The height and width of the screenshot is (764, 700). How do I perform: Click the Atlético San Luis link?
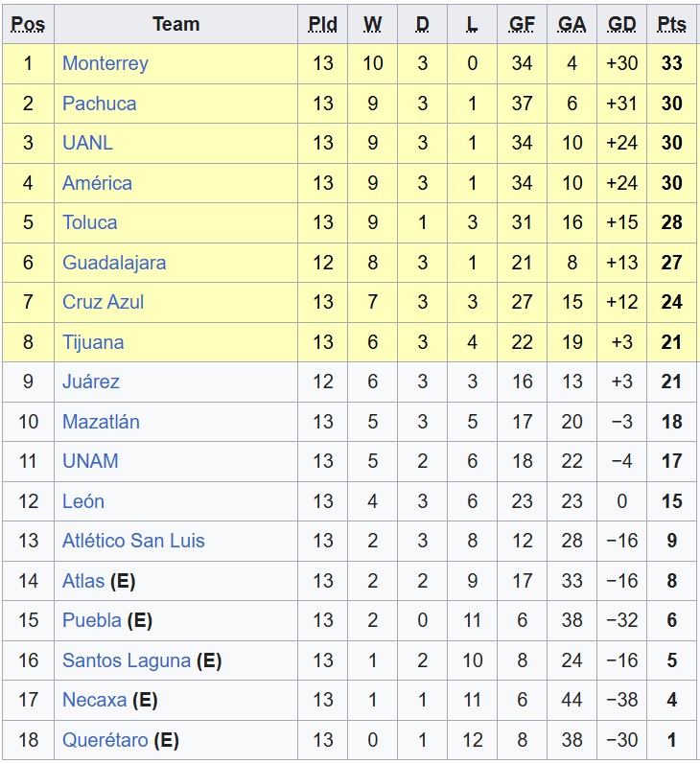click(133, 541)
